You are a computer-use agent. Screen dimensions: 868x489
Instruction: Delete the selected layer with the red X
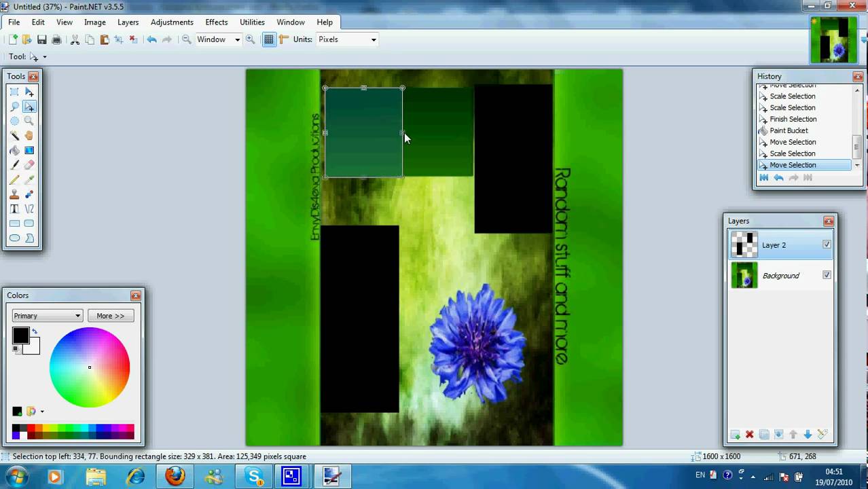tap(749, 435)
